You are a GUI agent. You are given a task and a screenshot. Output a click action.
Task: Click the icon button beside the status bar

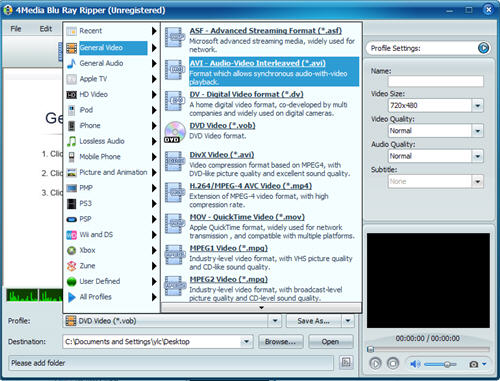[346, 363]
